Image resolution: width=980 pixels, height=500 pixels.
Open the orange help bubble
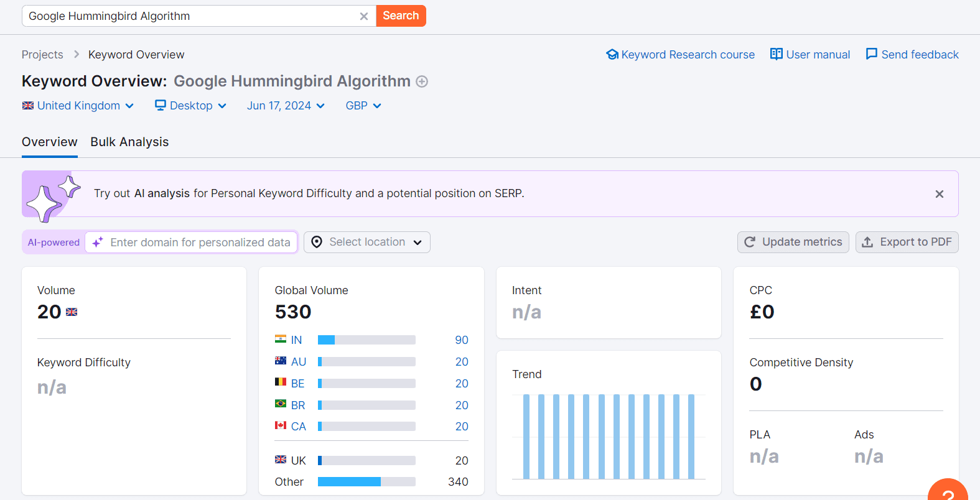pyautogui.click(x=948, y=490)
